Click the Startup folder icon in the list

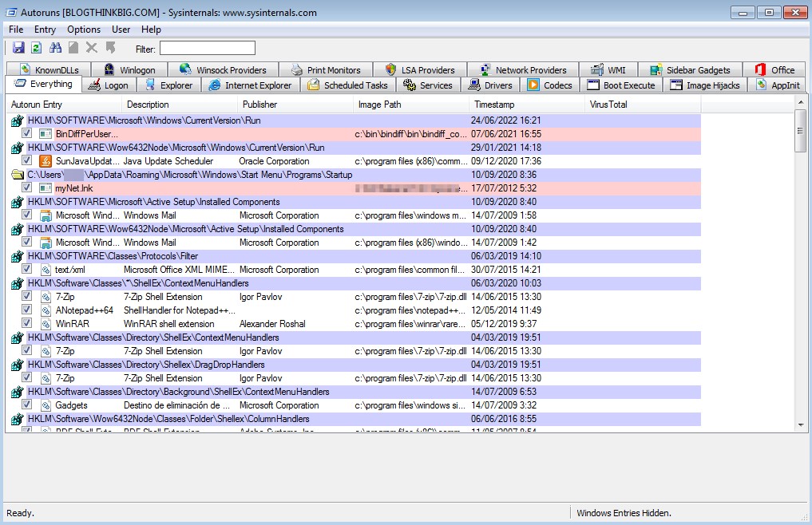[18, 175]
